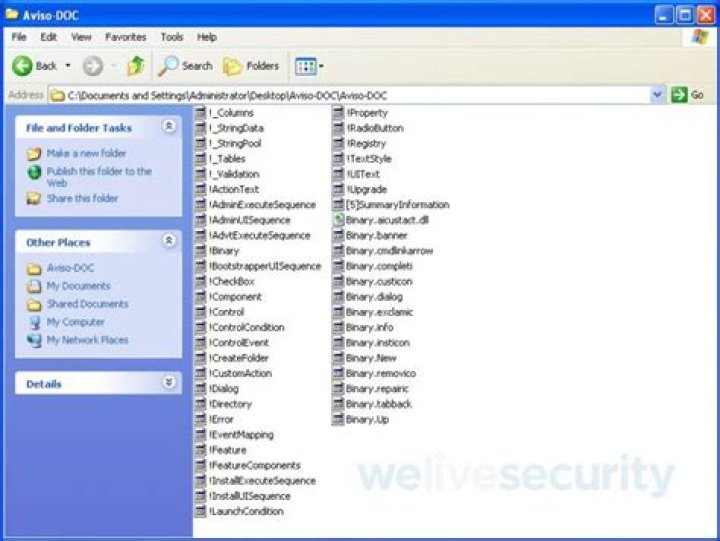Screen dimensions: 720x541
Task: Open the Views dropdown button
Action: click(309, 66)
